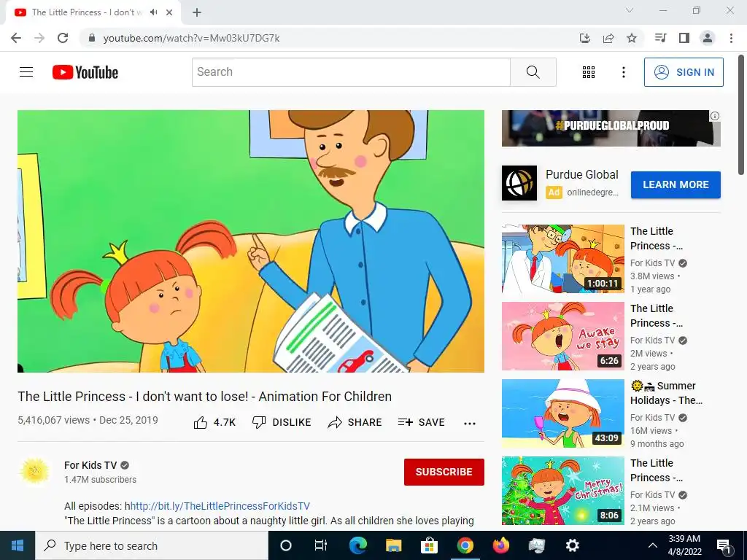Click Purdue Global ad title
This screenshot has height=560, width=747.
581,175
